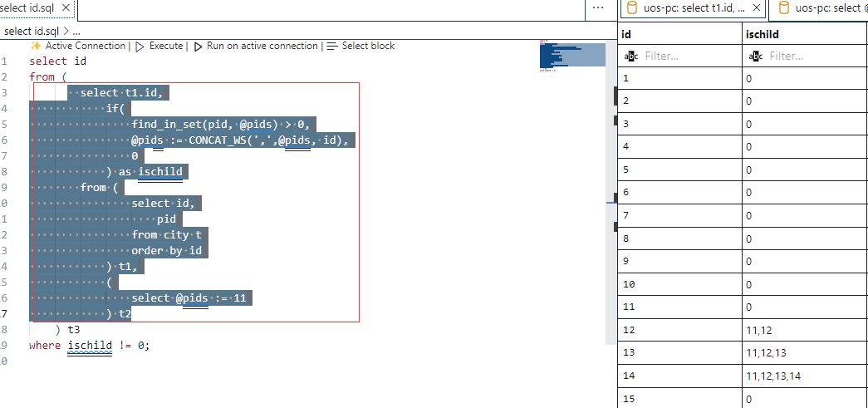The height and width of the screenshot is (408, 868).
Task: Click 'from city t' in the code
Action: (x=167, y=234)
